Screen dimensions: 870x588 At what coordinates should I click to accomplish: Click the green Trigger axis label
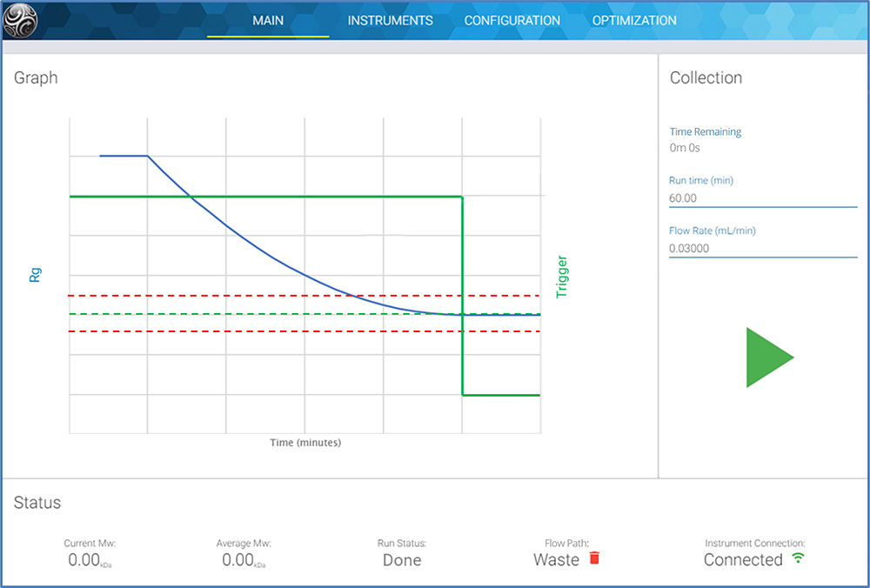pyautogui.click(x=561, y=277)
